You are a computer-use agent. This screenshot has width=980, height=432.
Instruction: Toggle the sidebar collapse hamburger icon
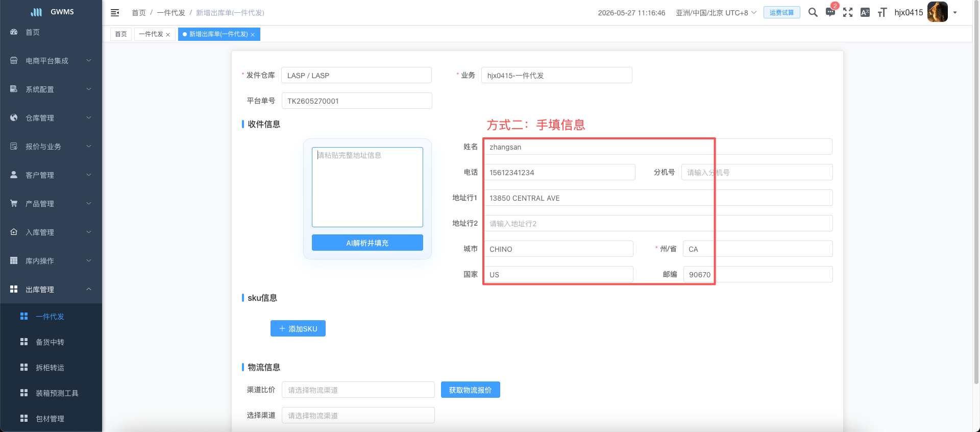(115, 13)
